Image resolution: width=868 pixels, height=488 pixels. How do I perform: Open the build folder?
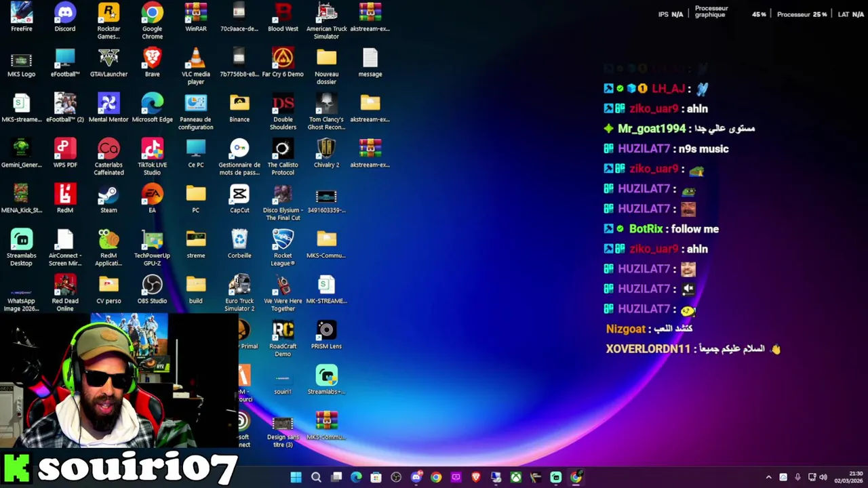pyautogui.click(x=196, y=290)
